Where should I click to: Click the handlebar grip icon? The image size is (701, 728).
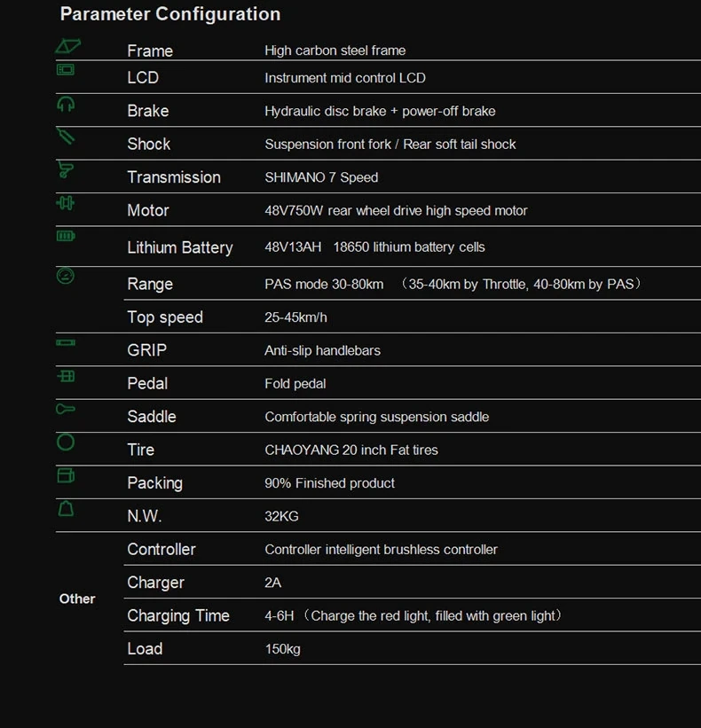click(x=66, y=342)
